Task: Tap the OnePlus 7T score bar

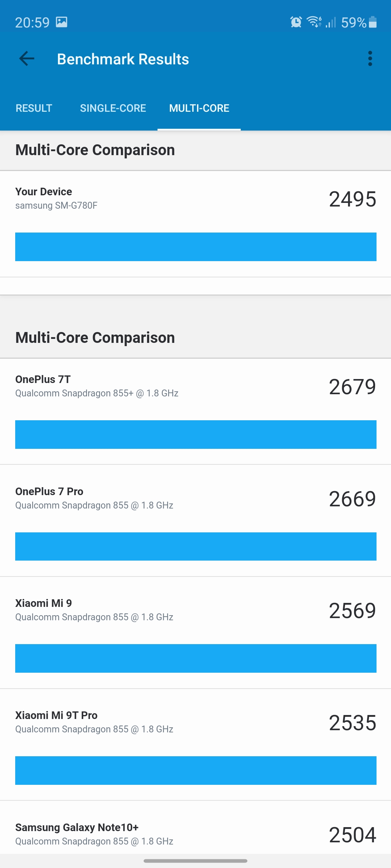Action: point(195,434)
